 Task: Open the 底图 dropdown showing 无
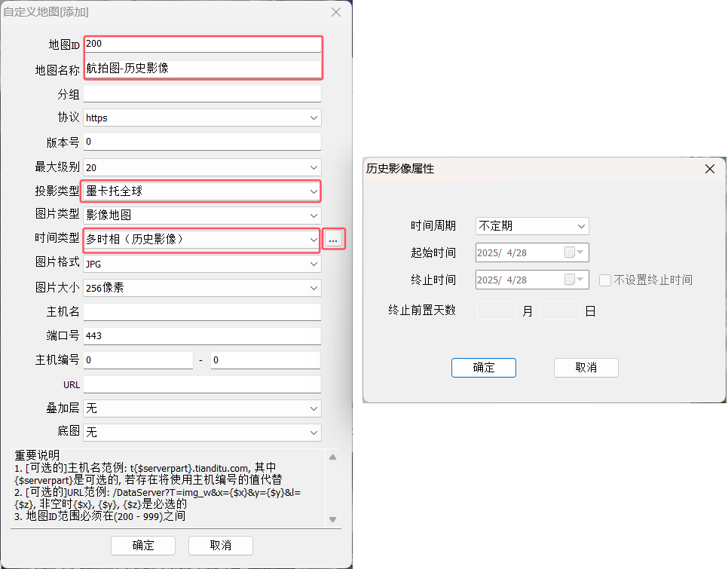(x=202, y=433)
